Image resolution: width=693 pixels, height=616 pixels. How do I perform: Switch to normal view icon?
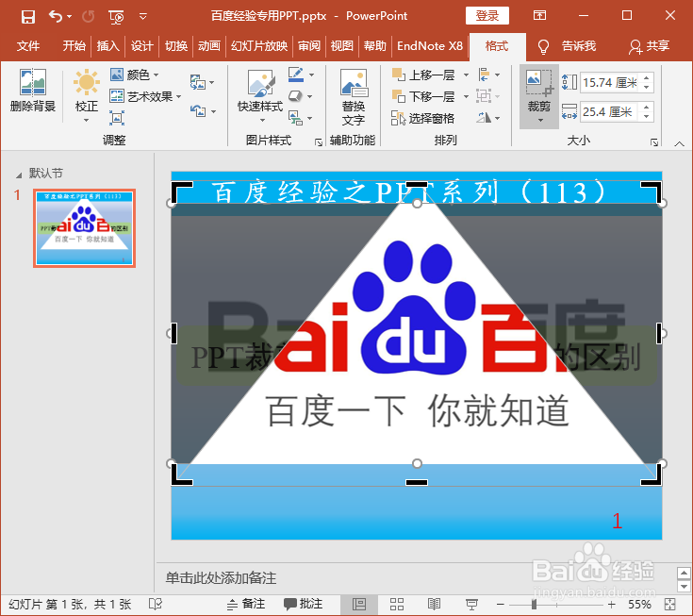pos(359,604)
